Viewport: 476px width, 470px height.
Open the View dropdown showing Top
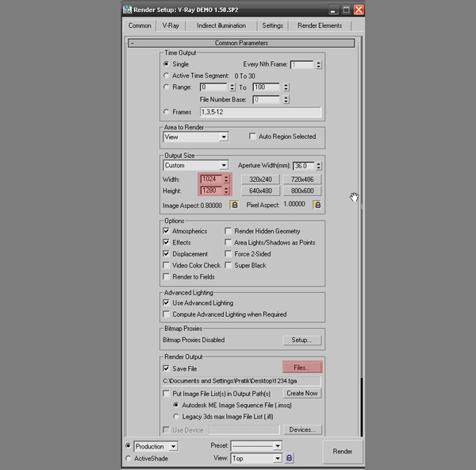278,458
